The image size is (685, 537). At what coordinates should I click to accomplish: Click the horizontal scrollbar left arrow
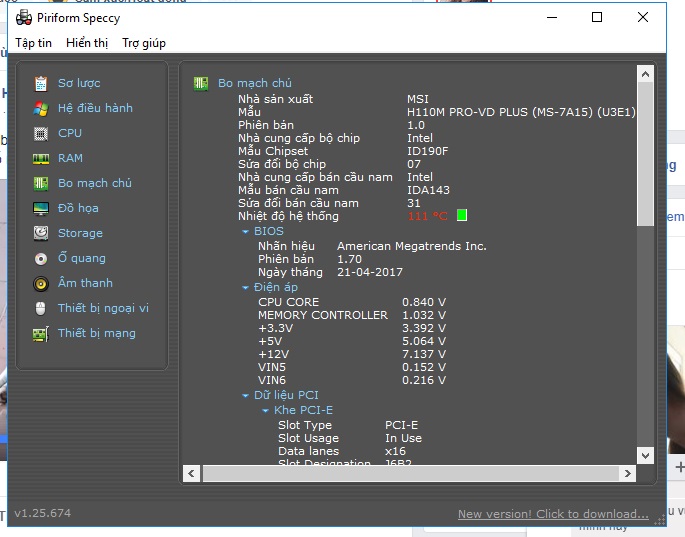pos(191,473)
